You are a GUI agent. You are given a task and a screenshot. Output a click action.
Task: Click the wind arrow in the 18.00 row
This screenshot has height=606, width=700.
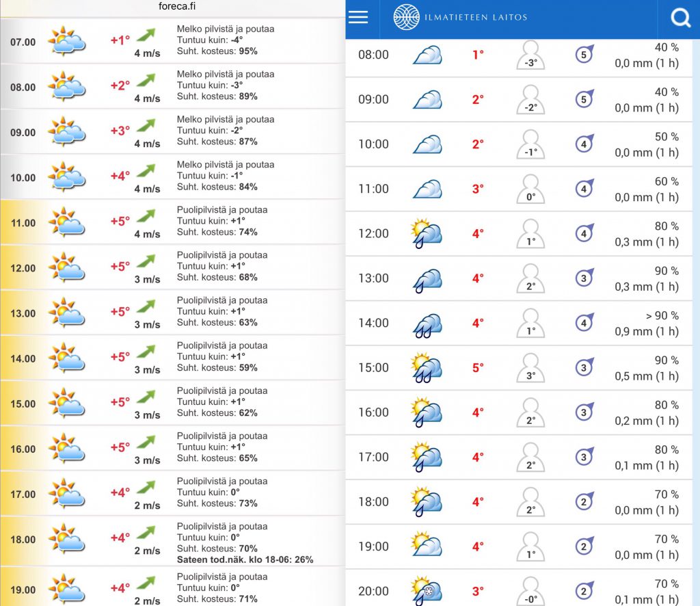[146, 532]
